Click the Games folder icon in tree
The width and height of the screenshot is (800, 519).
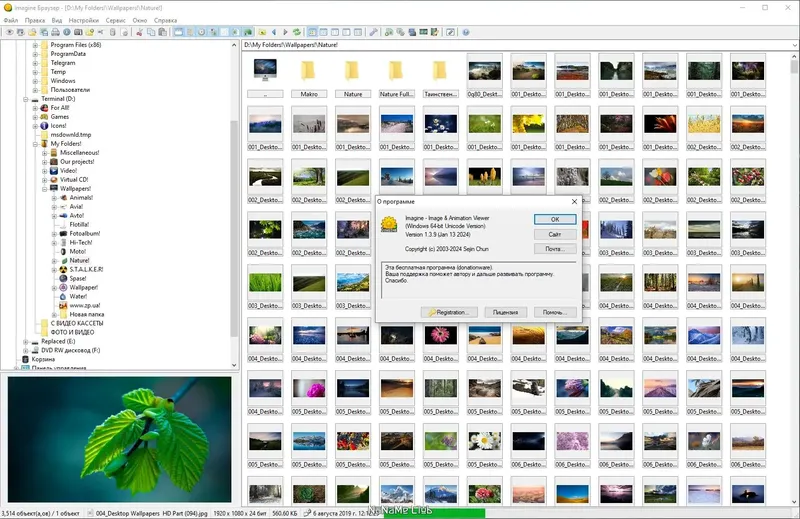44,116
